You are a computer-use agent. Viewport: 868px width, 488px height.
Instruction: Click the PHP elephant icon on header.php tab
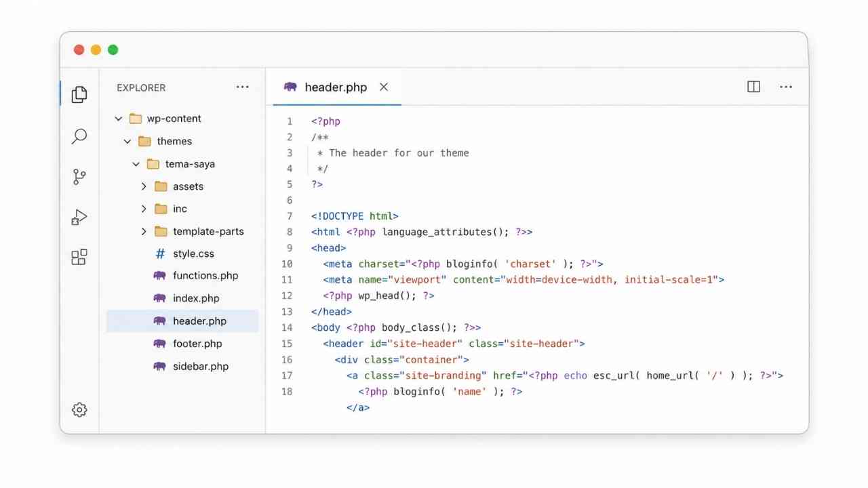[x=290, y=87]
